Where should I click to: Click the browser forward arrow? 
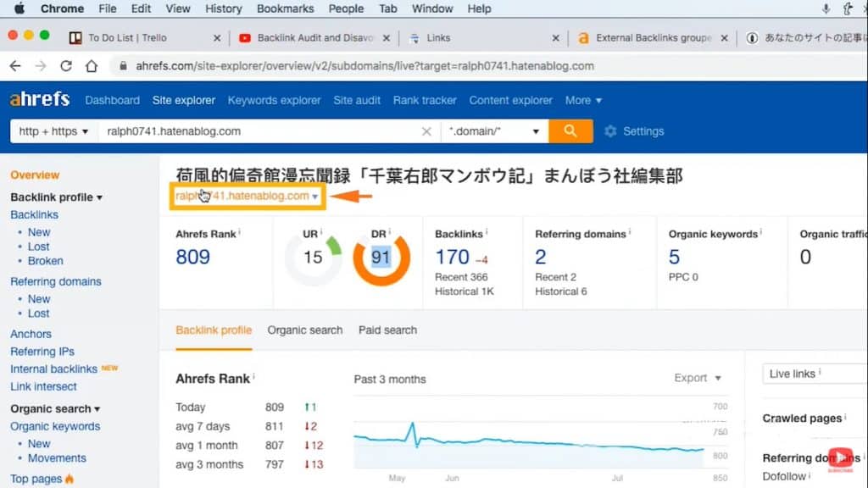point(41,66)
